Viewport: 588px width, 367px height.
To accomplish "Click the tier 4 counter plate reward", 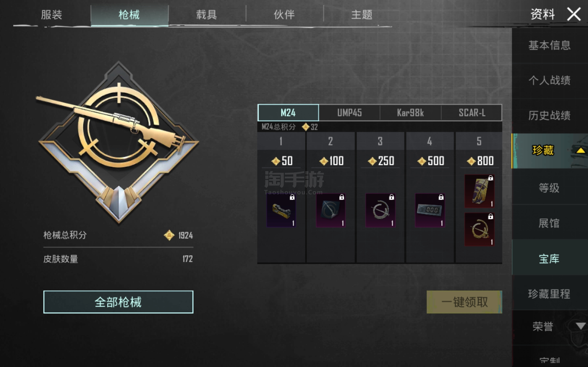I will (430, 210).
